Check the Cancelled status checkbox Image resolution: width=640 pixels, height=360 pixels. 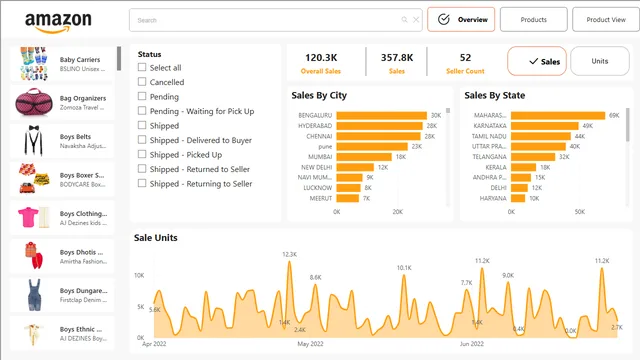[x=142, y=82]
